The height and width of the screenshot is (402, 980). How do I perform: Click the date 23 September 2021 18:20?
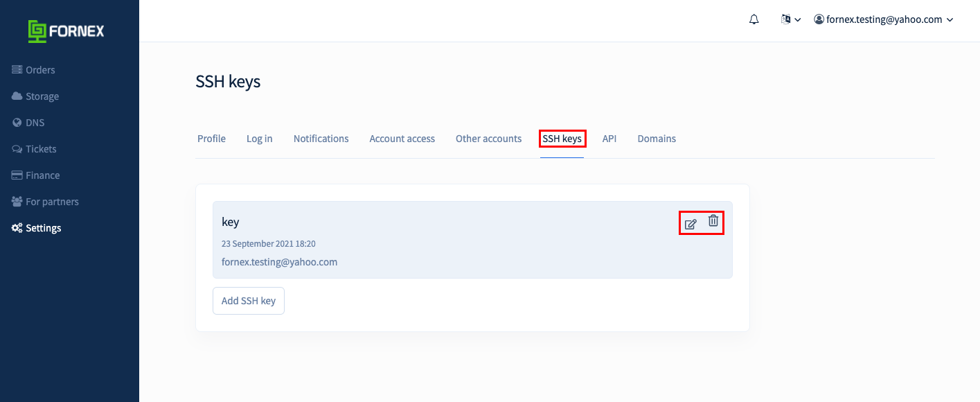[269, 244]
